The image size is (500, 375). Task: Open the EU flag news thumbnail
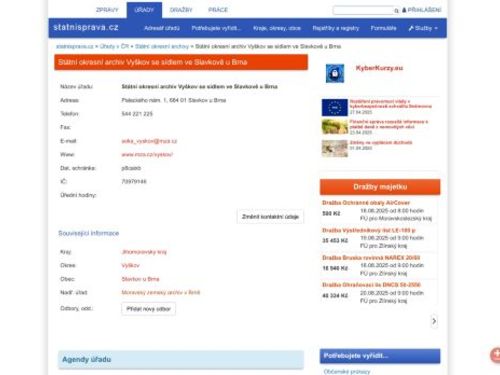(335, 107)
